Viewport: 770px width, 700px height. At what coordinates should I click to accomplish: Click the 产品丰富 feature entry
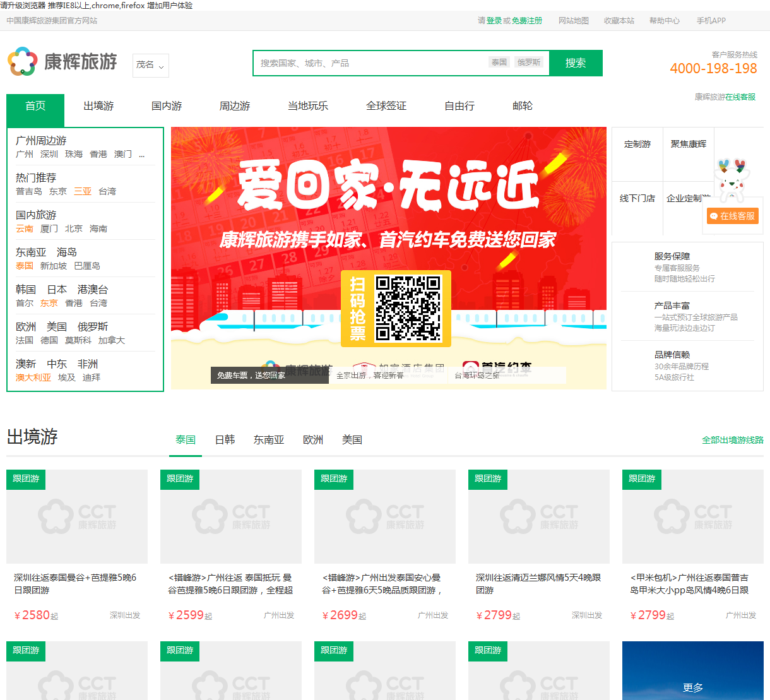(x=688, y=316)
